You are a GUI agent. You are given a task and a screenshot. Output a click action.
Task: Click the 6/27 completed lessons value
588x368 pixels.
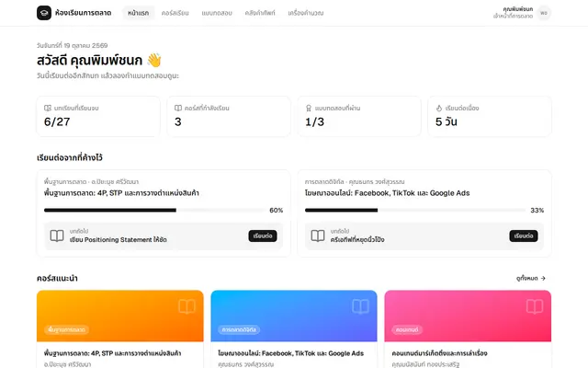[x=57, y=121]
